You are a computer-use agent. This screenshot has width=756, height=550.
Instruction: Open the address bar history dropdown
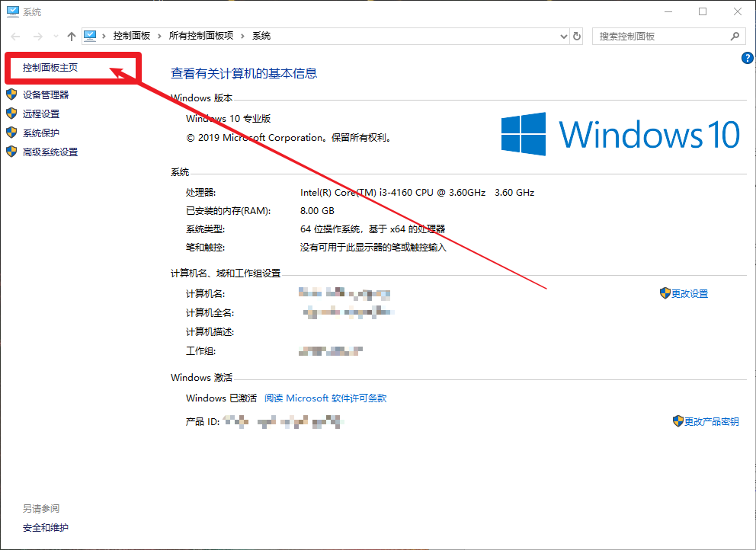563,37
